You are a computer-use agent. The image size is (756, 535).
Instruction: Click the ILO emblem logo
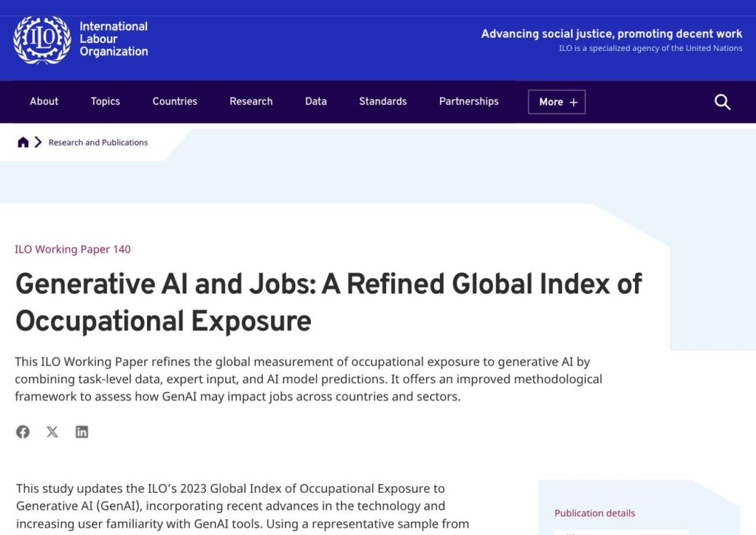point(42,40)
